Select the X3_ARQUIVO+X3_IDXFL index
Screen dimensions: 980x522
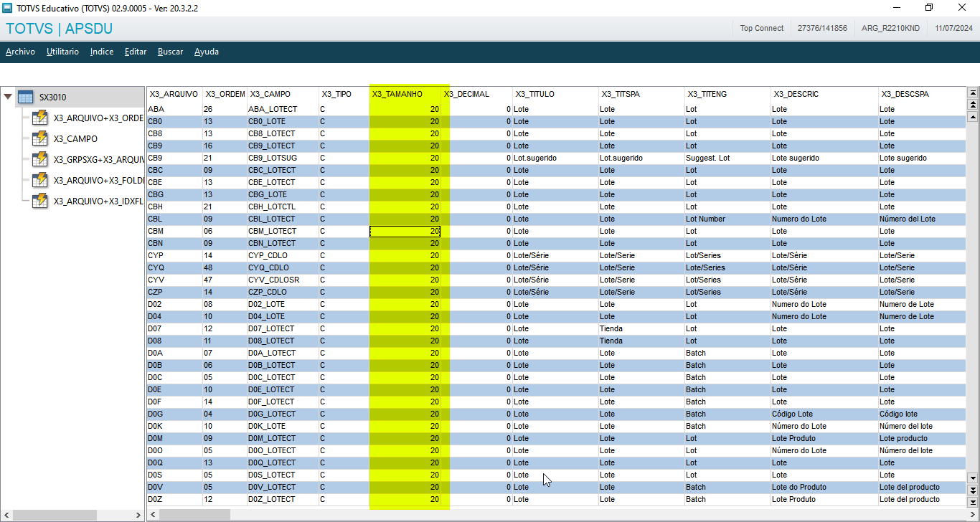(x=98, y=201)
